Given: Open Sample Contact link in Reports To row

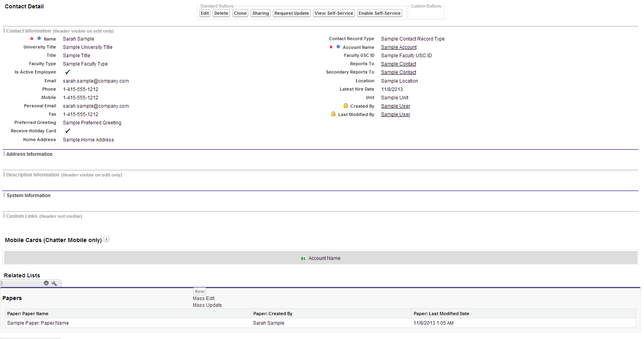Looking at the screenshot, I should (x=399, y=64).
